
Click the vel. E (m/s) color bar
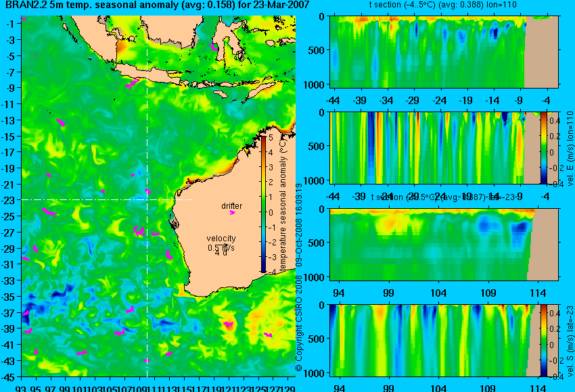click(x=543, y=147)
